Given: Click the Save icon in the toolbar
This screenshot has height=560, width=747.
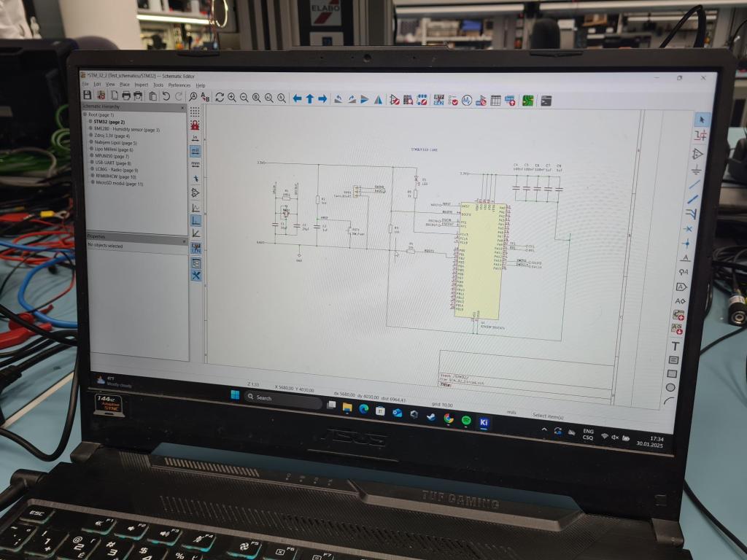Looking at the screenshot, I should point(88,96).
